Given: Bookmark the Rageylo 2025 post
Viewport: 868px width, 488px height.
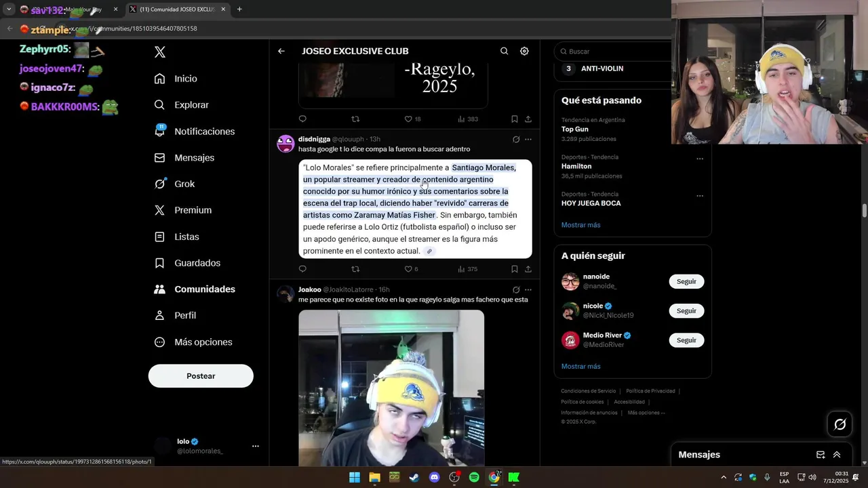Looking at the screenshot, I should (515, 119).
